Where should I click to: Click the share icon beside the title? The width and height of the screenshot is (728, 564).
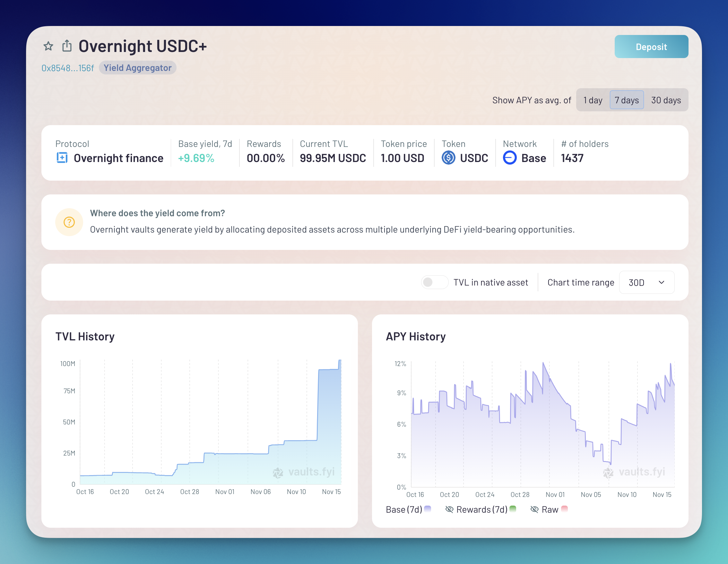point(67,46)
